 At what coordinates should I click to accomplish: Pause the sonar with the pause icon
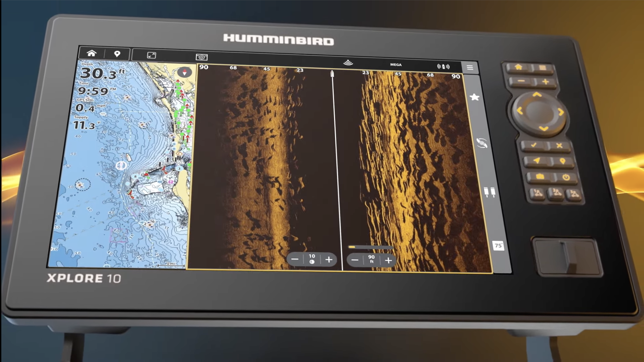pyautogui.click(x=489, y=192)
